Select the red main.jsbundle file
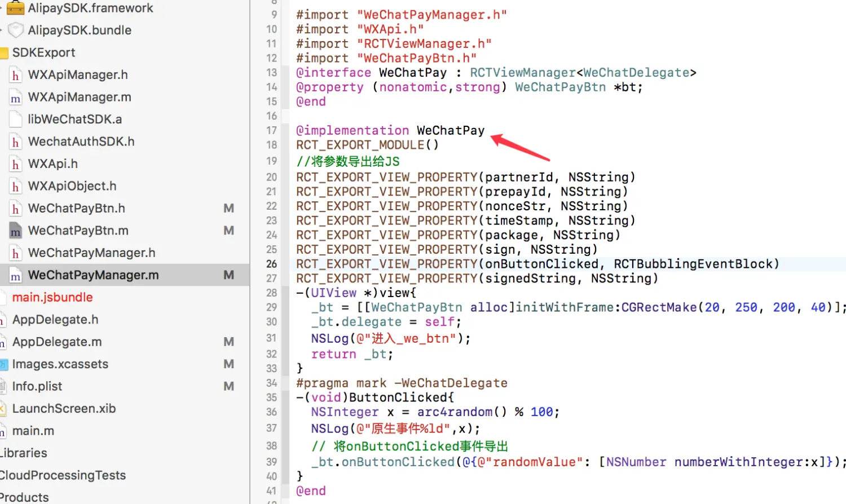This screenshot has width=846, height=504. pyautogui.click(x=52, y=297)
